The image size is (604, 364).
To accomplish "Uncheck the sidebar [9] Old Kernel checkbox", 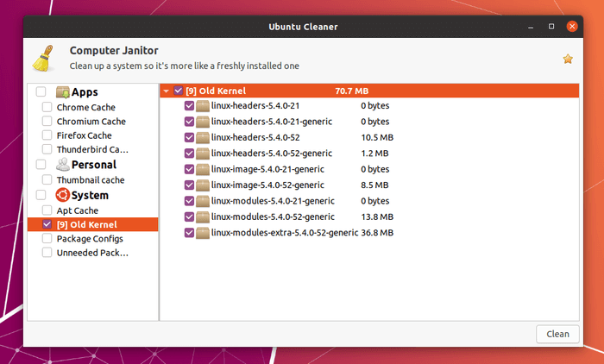I will (47, 224).
